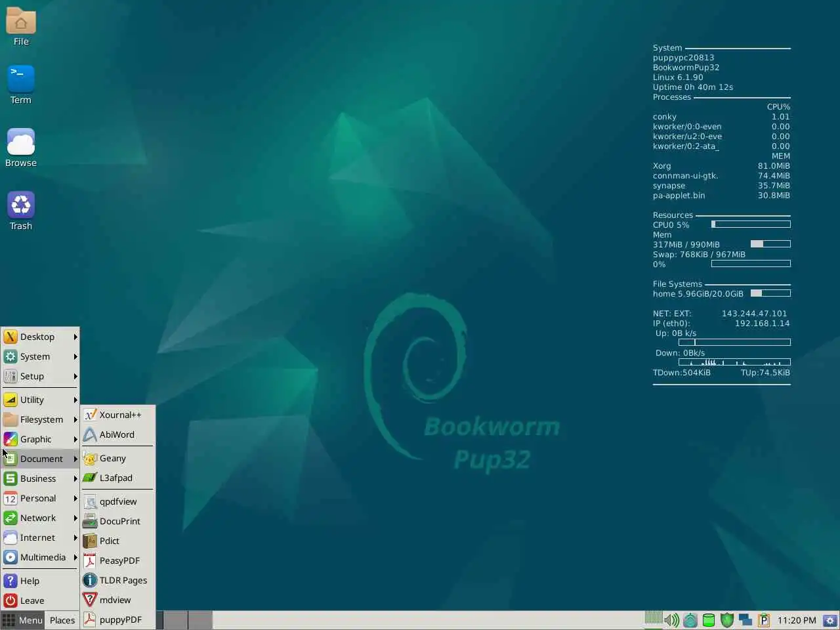Screen dimensions: 840x630
Task: Click the mdview icon
Action: pyautogui.click(x=90, y=600)
